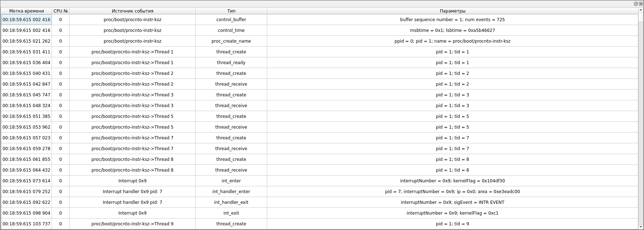The height and width of the screenshot is (230, 644).
Task: Click the kernelFlag = 0xc1 parameters cell
Action: [x=452, y=213]
